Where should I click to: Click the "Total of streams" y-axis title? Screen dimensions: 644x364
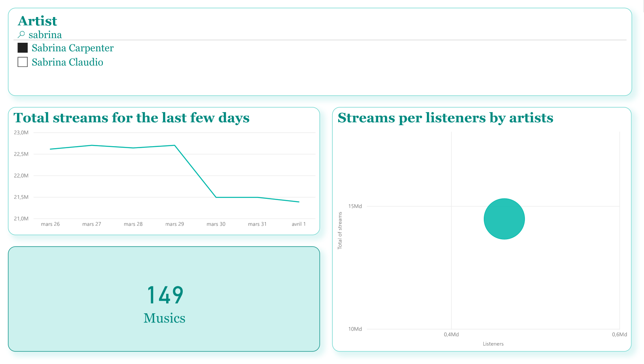pyautogui.click(x=340, y=231)
